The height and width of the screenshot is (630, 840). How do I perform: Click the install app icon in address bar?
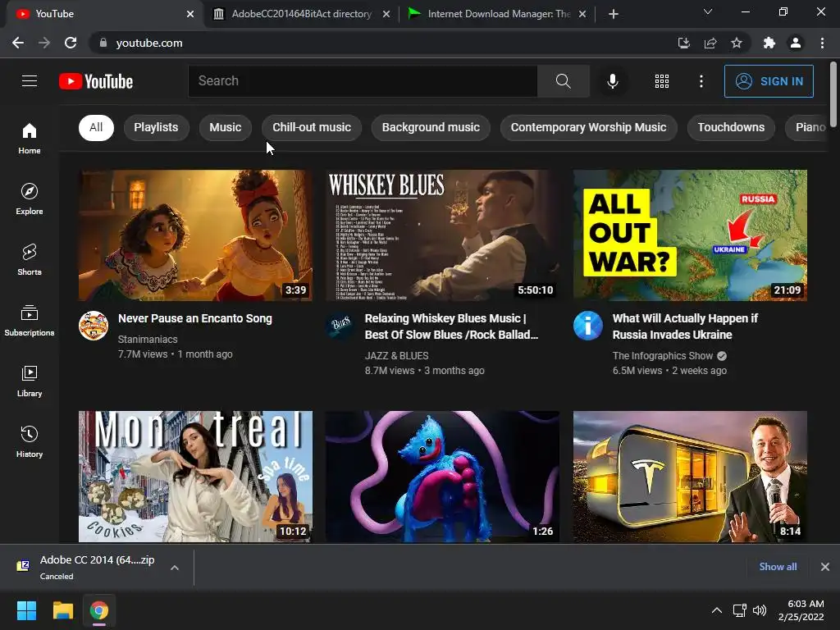click(x=683, y=43)
